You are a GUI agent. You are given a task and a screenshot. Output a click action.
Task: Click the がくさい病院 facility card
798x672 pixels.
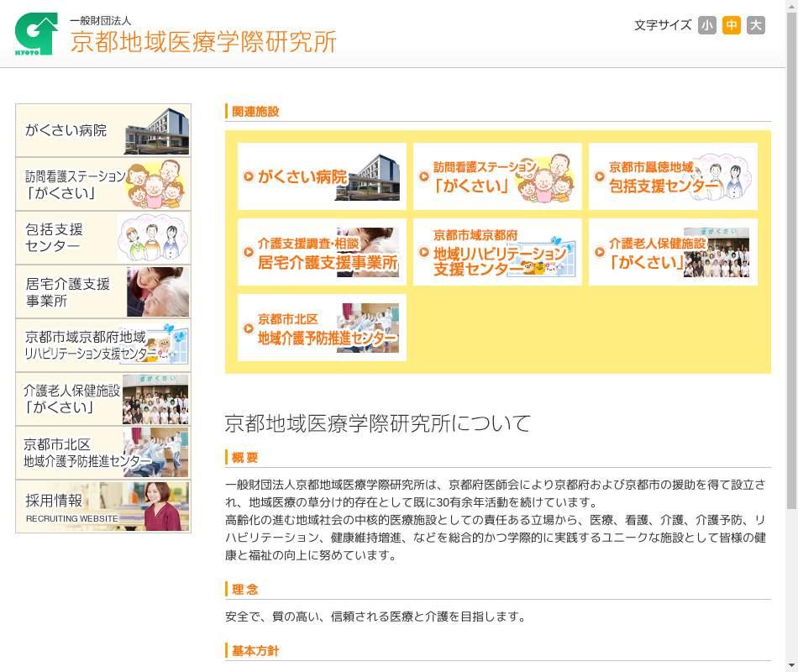322,176
